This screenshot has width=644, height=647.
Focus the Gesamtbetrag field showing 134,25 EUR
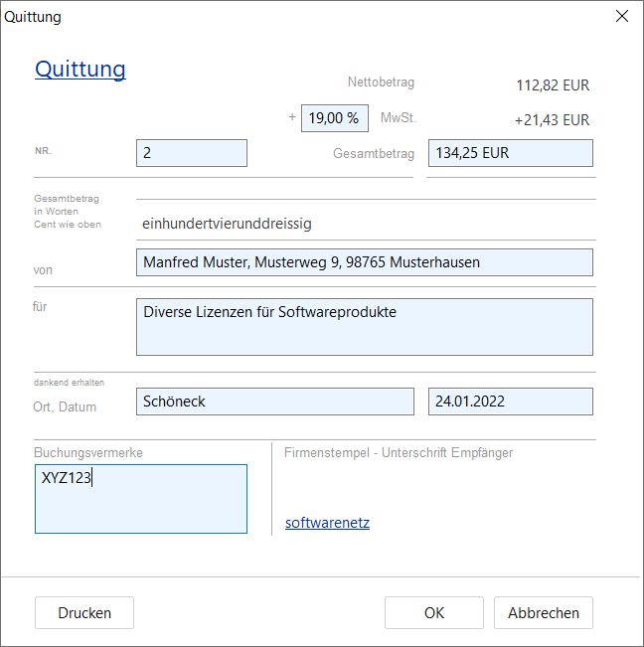tap(510, 153)
